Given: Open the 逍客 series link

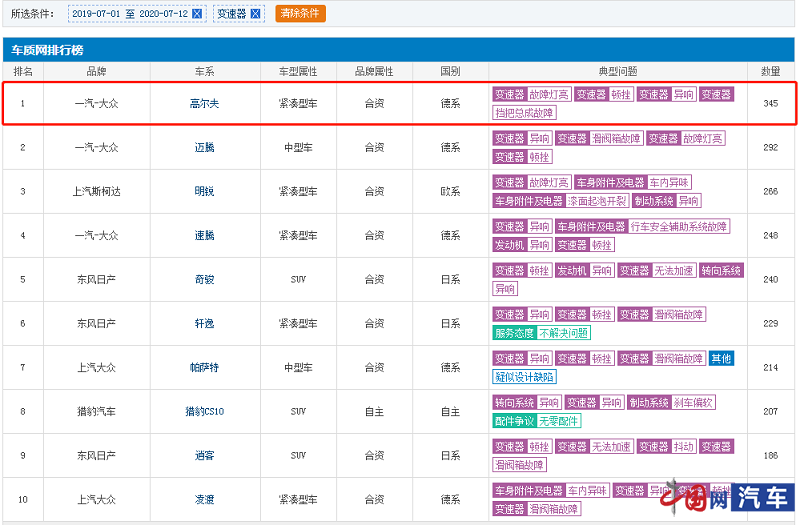Looking at the screenshot, I should (204, 455).
